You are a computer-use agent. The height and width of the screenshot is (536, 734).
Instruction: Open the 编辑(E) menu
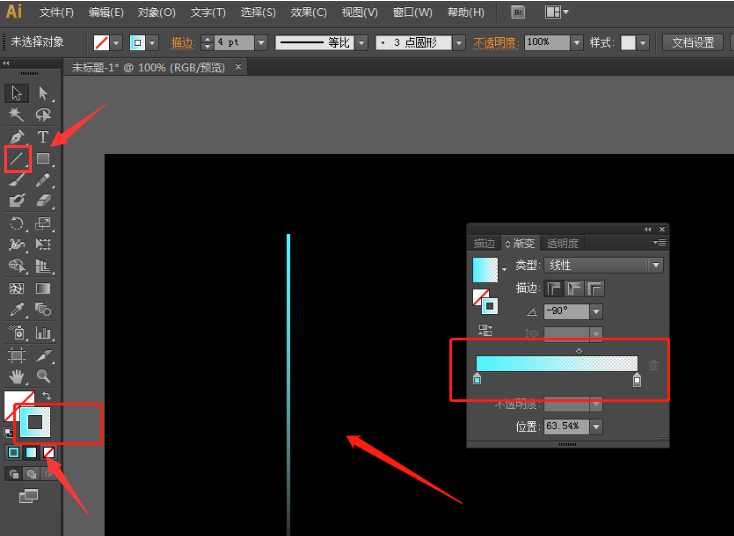106,13
